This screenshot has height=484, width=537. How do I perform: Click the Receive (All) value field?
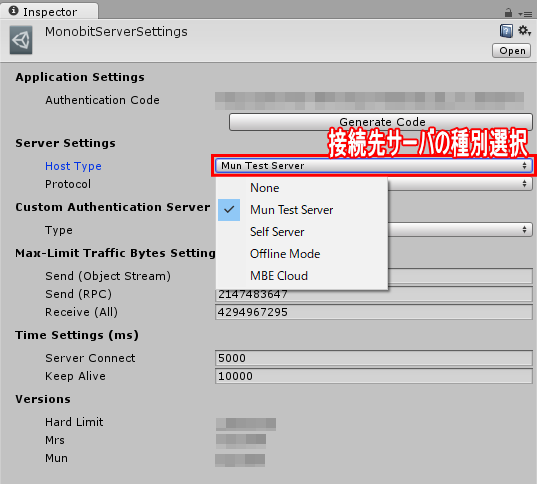pos(374,312)
